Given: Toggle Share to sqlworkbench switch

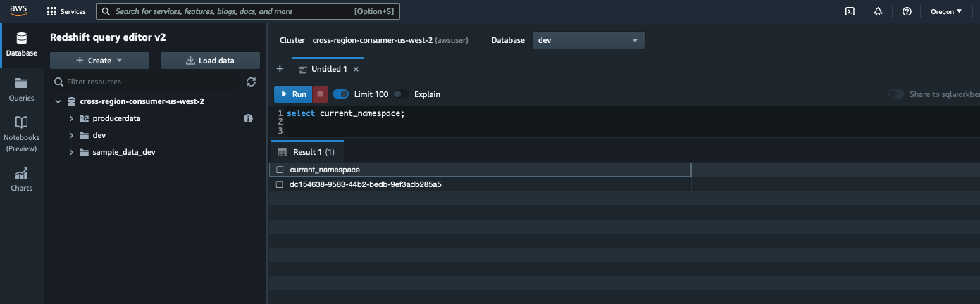Looking at the screenshot, I should 896,94.
